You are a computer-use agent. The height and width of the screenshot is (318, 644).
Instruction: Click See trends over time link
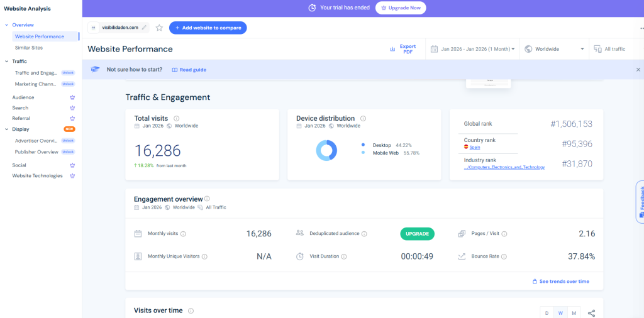(561, 282)
